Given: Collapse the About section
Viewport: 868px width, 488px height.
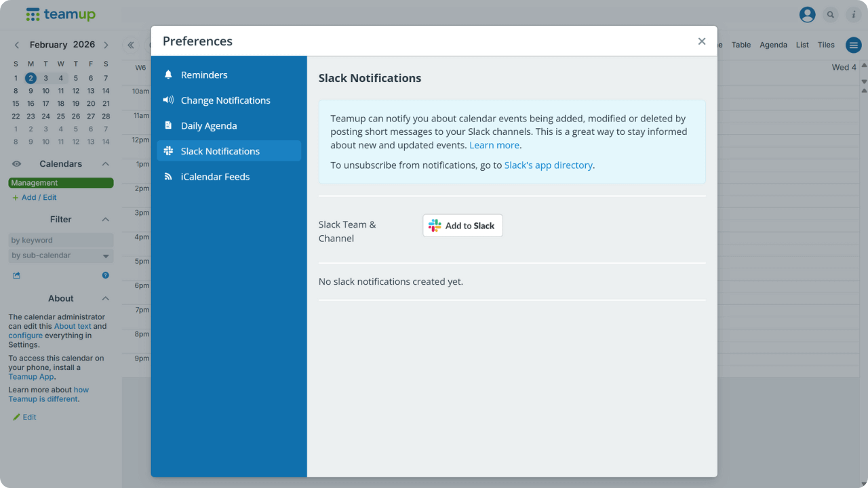Looking at the screenshot, I should coord(106,298).
